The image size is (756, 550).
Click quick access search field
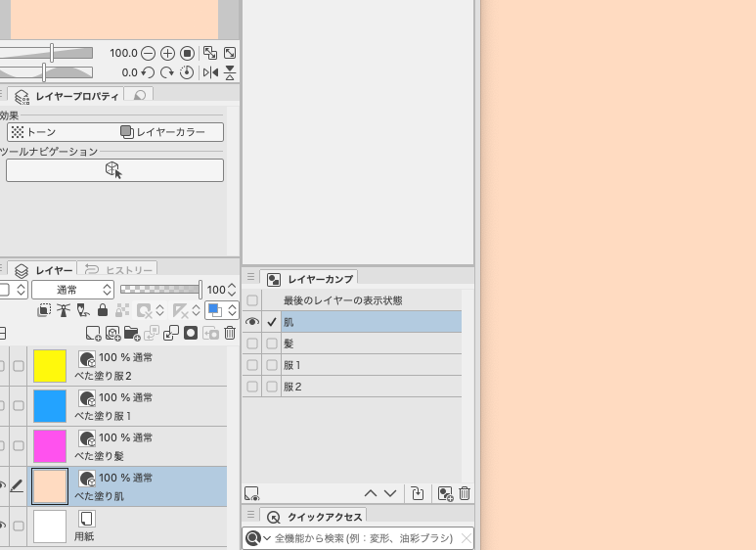(364, 538)
